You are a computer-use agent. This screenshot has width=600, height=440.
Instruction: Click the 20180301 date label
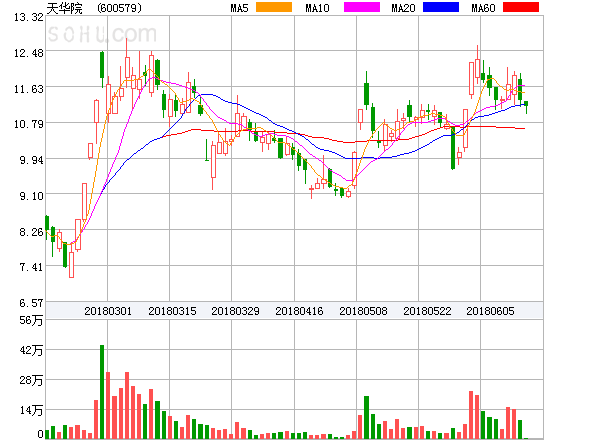[108, 311]
